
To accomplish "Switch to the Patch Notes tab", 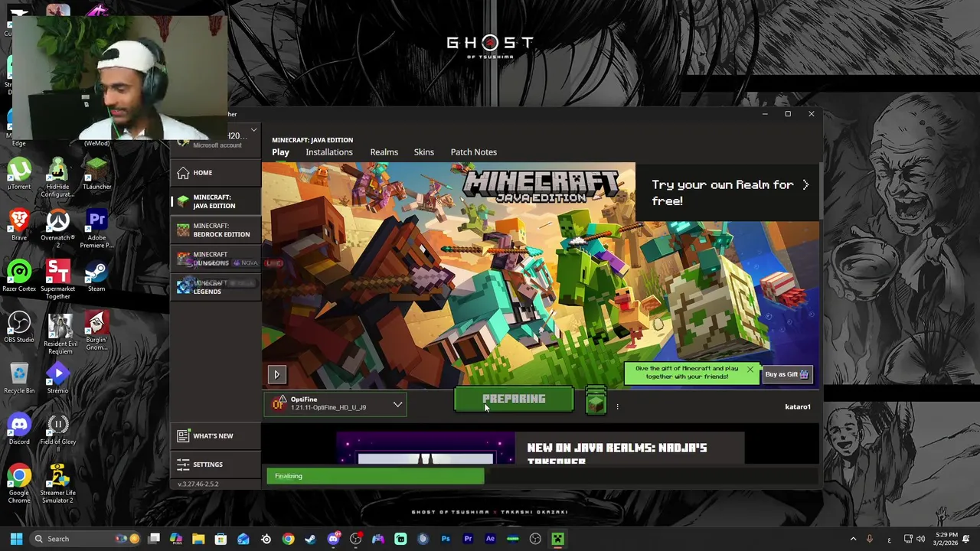I will pos(474,152).
